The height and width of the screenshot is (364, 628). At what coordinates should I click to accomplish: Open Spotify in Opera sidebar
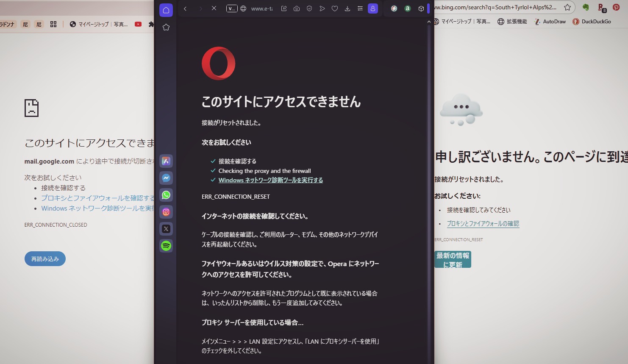166,246
